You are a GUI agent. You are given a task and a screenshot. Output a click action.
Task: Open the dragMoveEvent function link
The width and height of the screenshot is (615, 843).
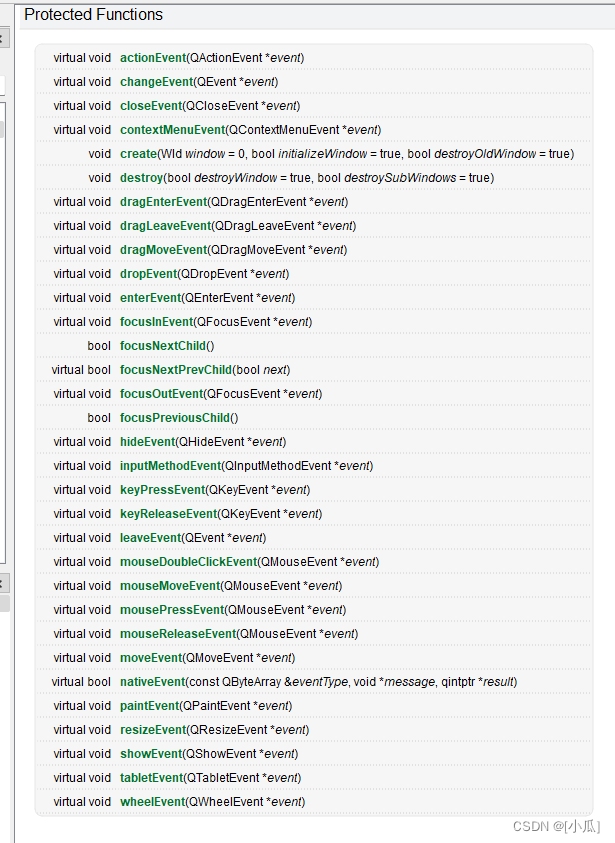tap(163, 250)
